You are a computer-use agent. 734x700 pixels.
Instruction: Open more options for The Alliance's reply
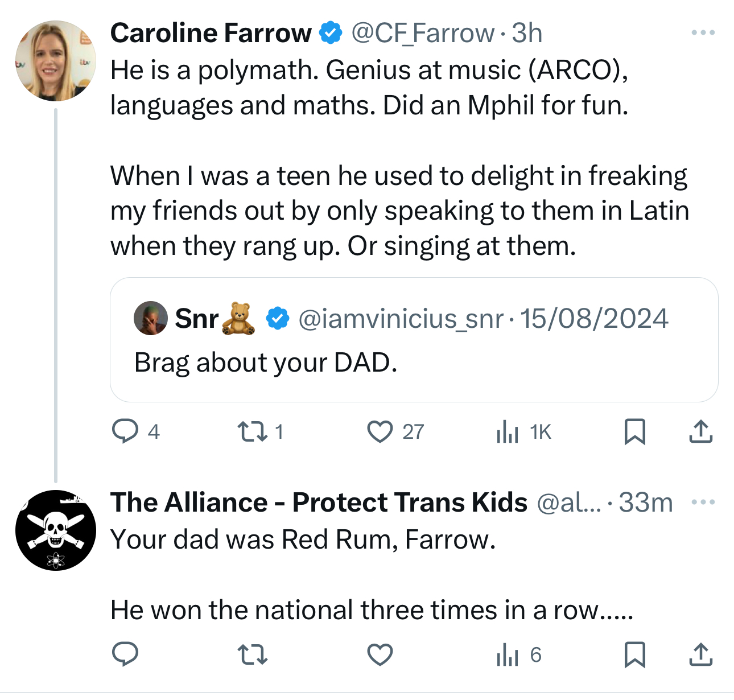pyautogui.click(x=703, y=502)
